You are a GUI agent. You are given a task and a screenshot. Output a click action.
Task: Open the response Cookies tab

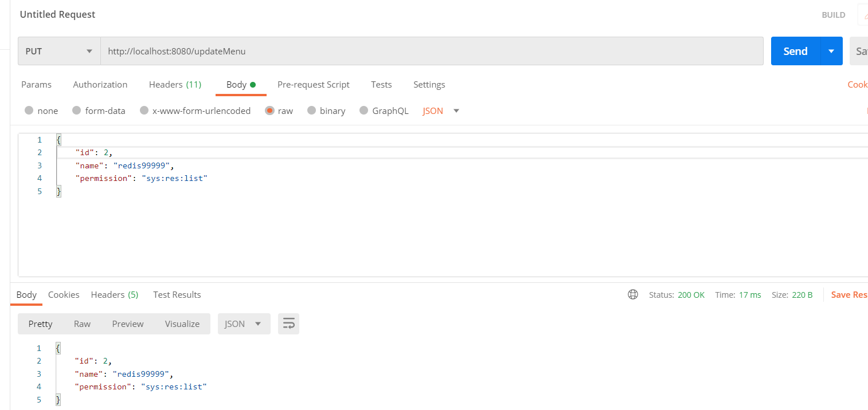64,294
